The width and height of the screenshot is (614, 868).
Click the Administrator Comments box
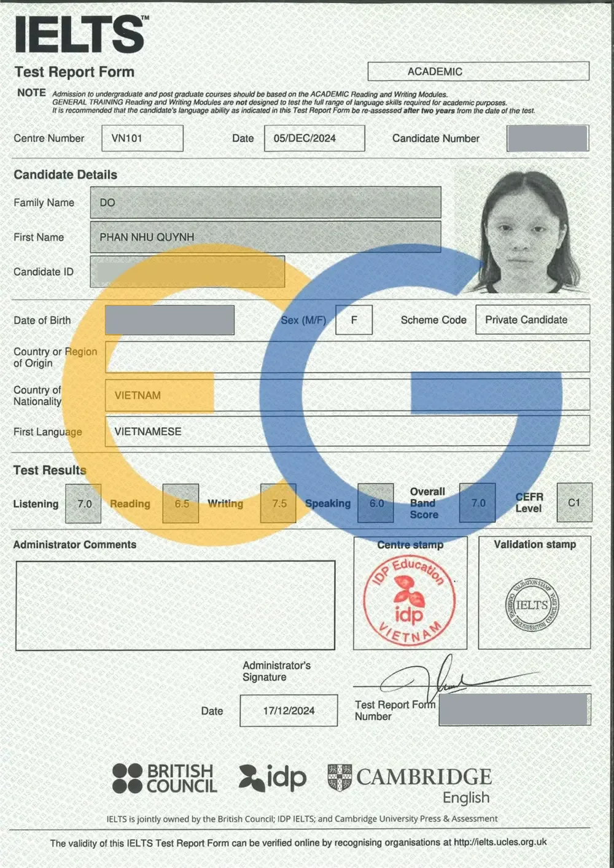(x=176, y=605)
